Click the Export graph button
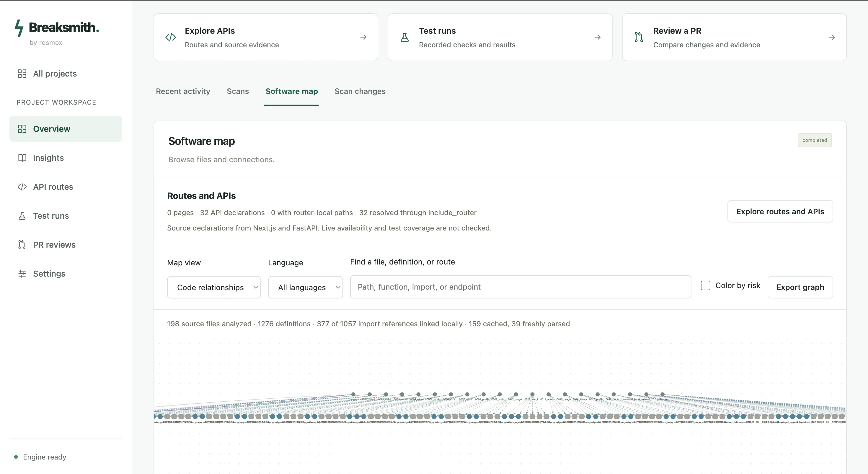This screenshot has height=474, width=868. click(x=800, y=287)
